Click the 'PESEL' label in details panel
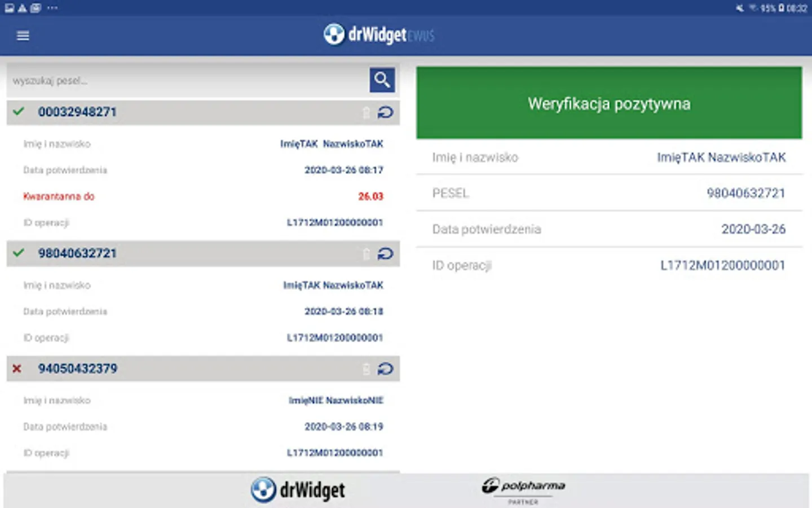This screenshot has height=508, width=812. pos(451,194)
